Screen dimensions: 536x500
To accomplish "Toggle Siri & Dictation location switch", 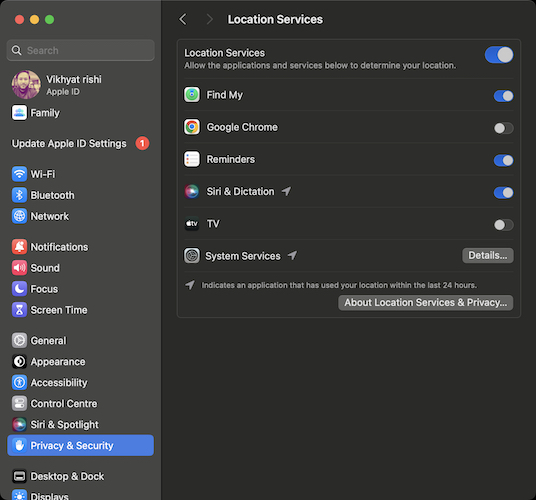I will click(503, 193).
